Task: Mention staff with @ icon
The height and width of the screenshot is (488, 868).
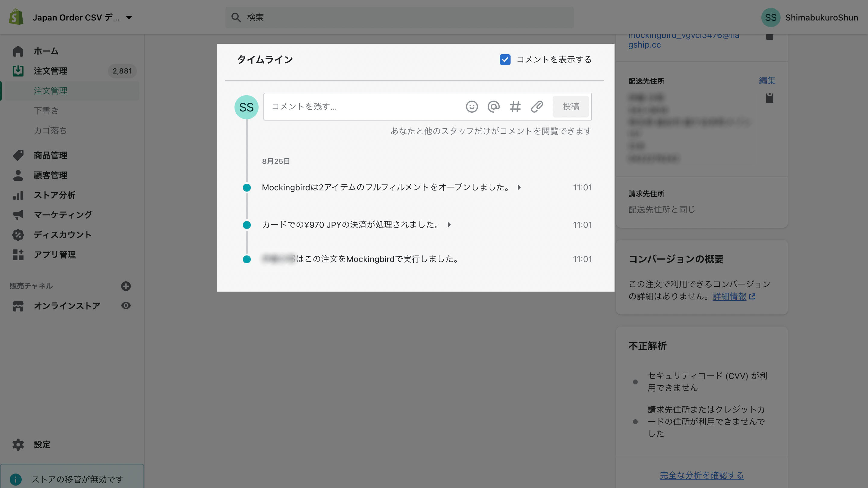Action: coord(493,106)
